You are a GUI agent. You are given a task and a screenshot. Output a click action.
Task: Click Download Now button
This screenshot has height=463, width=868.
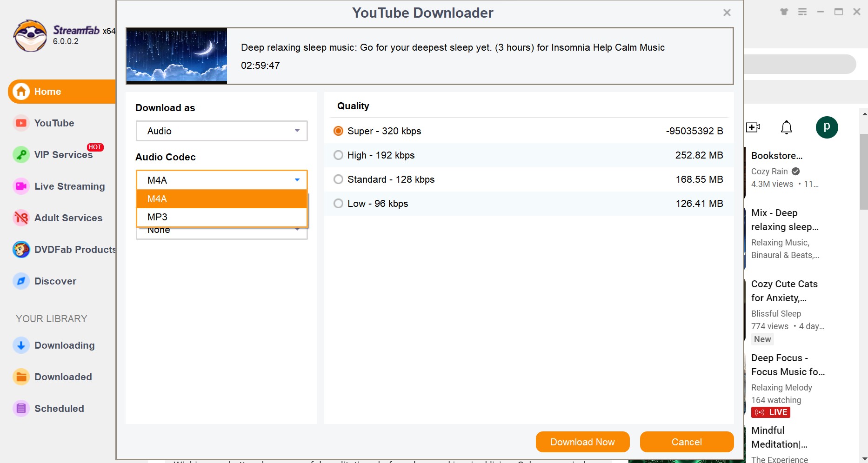(x=583, y=442)
